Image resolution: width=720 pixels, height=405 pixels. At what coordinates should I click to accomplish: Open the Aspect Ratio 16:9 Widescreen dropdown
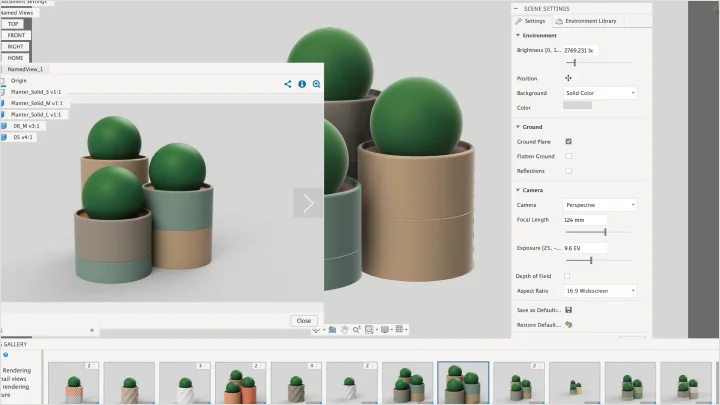pyautogui.click(x=600, y=291)
